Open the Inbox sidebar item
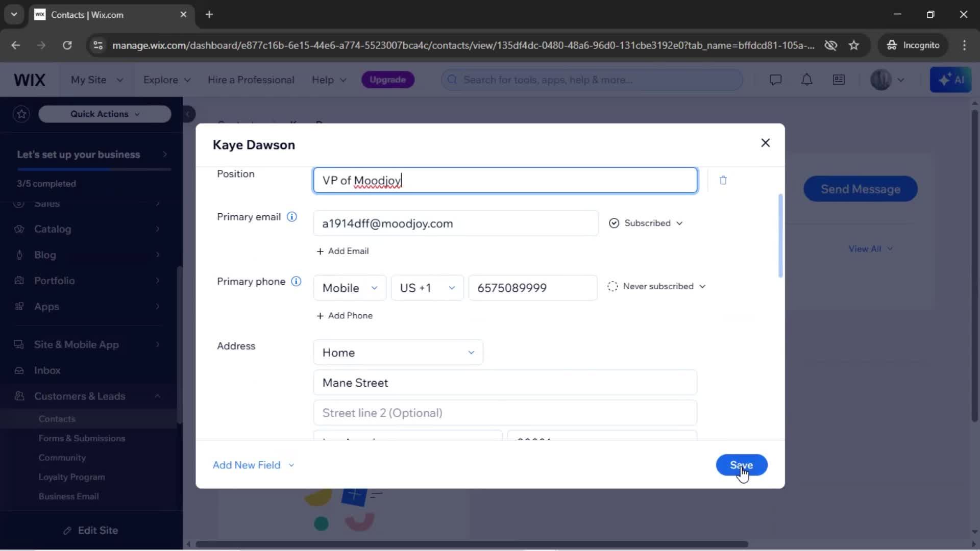This screenshot has width=980, height=551. (x=88, y=370)
